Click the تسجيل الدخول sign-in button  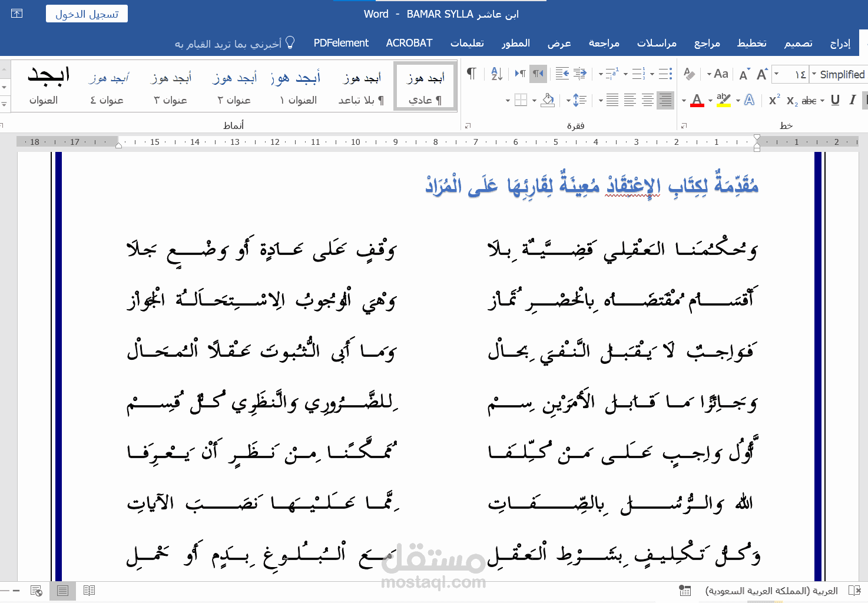(x=87, y=14)
